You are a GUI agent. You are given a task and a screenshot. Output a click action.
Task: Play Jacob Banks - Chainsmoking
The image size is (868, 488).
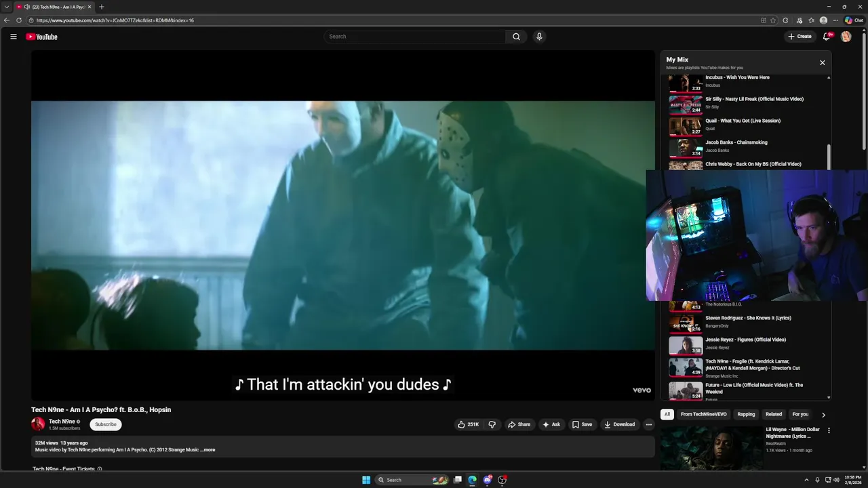pyautogui.click(x=736, y=142)
